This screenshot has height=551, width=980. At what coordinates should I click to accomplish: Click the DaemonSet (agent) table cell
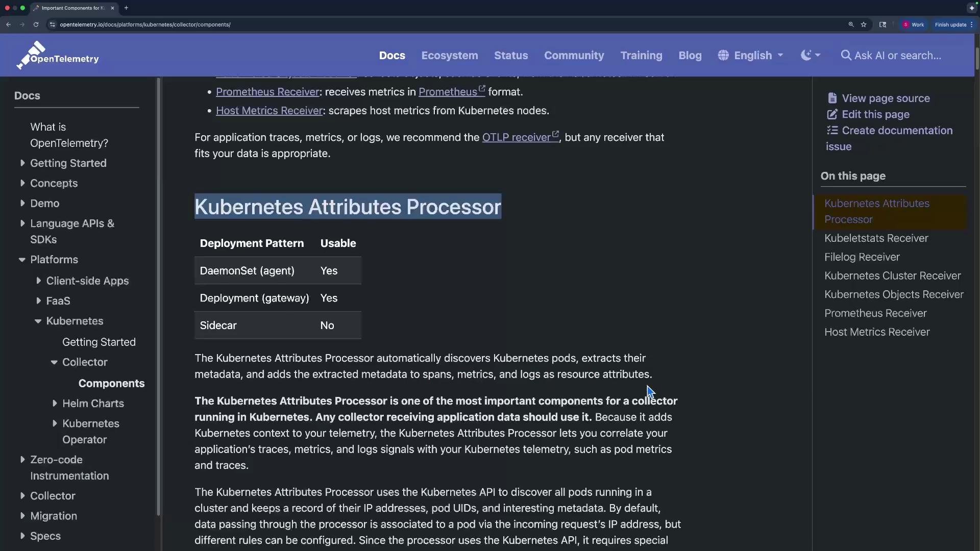pyautogui.click(x=247, y=271)
